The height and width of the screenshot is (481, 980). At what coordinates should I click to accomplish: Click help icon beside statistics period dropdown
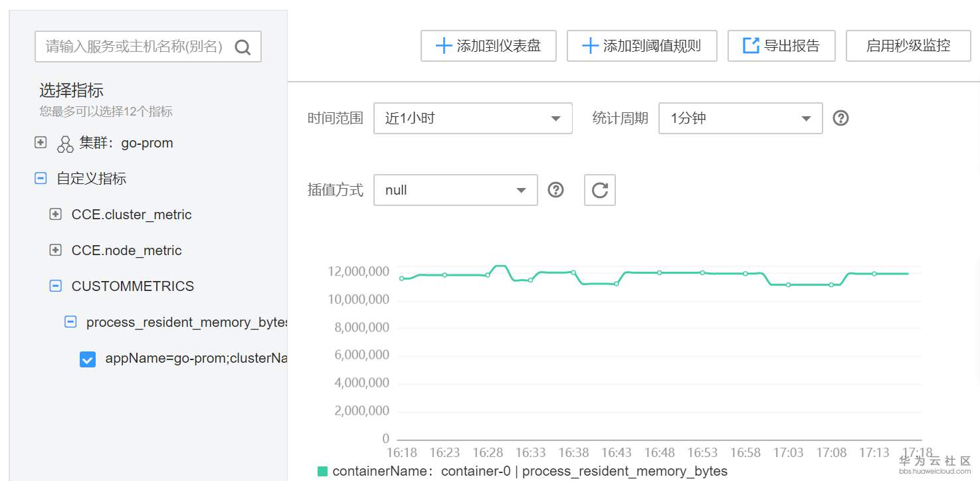pyautogui.click(x=840, y=118)
